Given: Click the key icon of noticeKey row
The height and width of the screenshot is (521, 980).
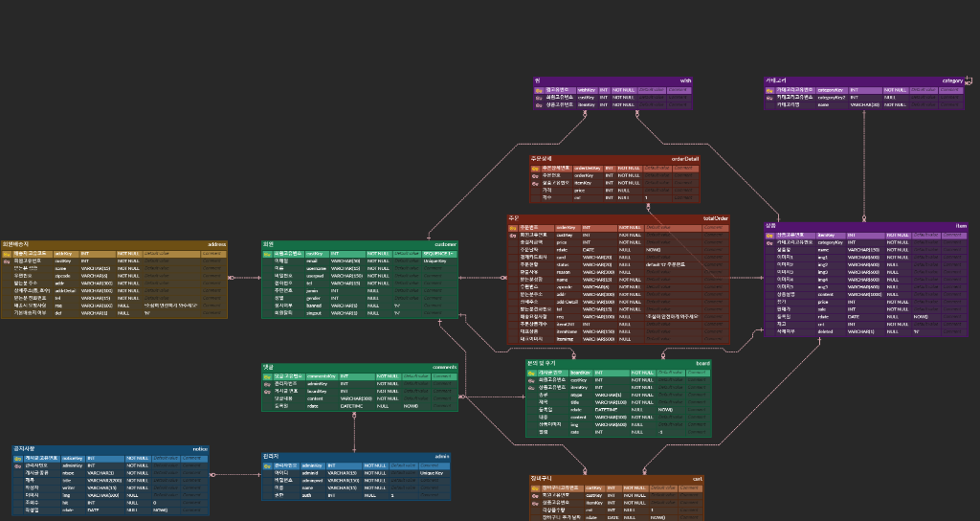Looking at the screenshot, I should coord(18,459).
